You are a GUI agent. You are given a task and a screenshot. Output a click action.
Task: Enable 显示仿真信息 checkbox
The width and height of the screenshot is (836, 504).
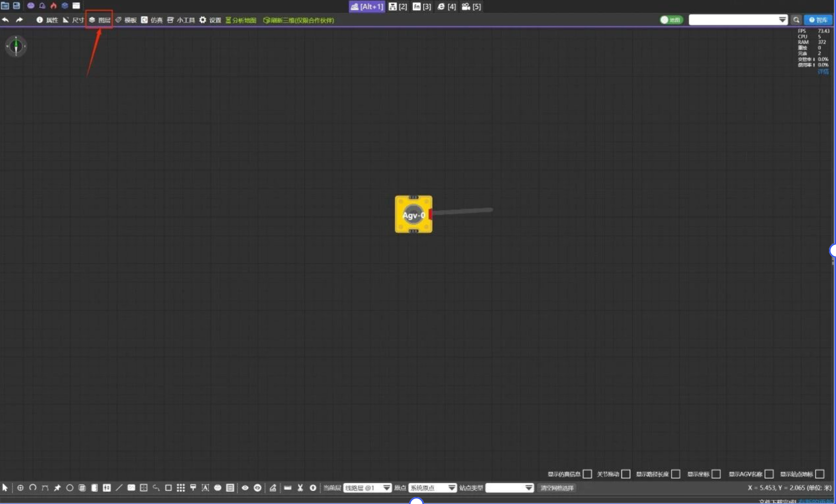tap(587, 474)
